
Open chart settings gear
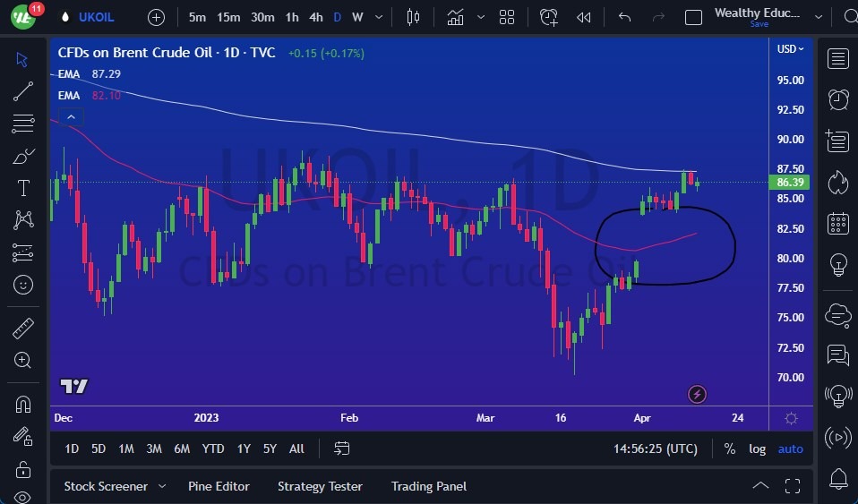pos(791,419)
